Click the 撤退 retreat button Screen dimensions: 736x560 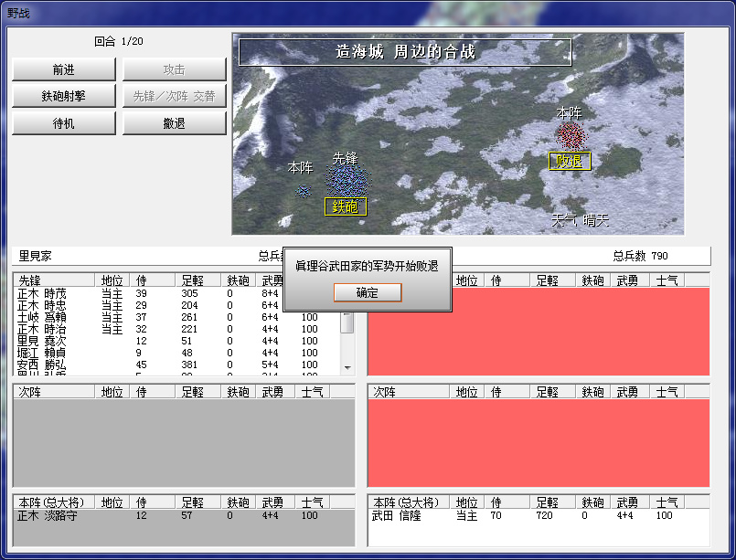(174, 123)
